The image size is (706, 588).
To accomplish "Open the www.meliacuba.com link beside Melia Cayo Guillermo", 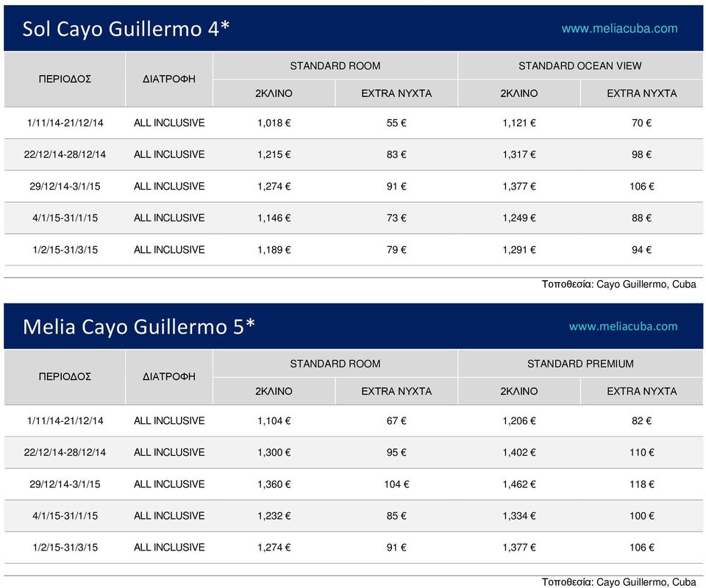I will click(623, 326).
